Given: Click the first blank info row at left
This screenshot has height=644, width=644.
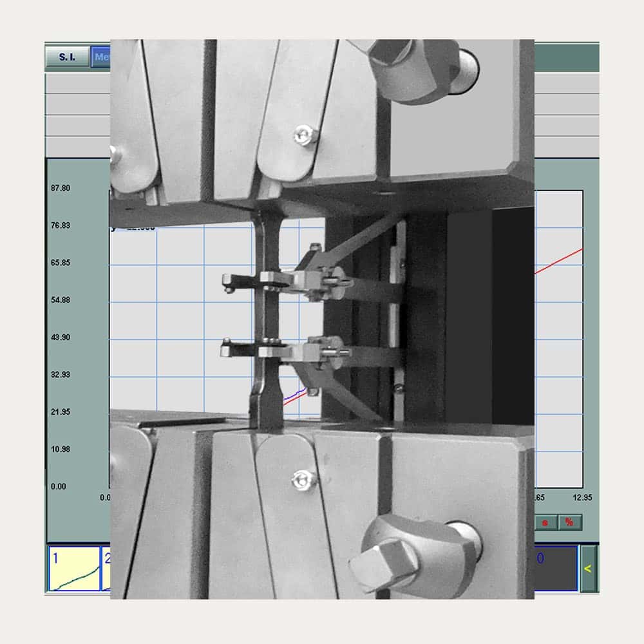Looking at the screenshot, I should (77, 84).
